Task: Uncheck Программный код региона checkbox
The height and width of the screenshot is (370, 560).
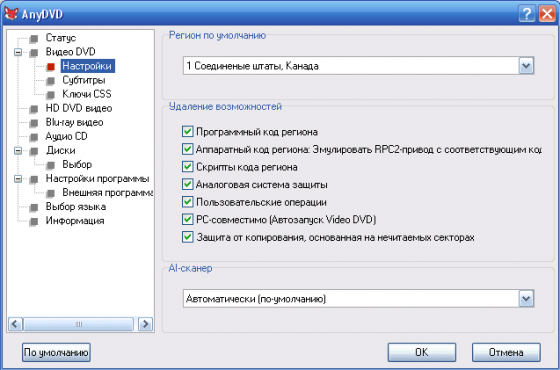Action: coord(187,131)
